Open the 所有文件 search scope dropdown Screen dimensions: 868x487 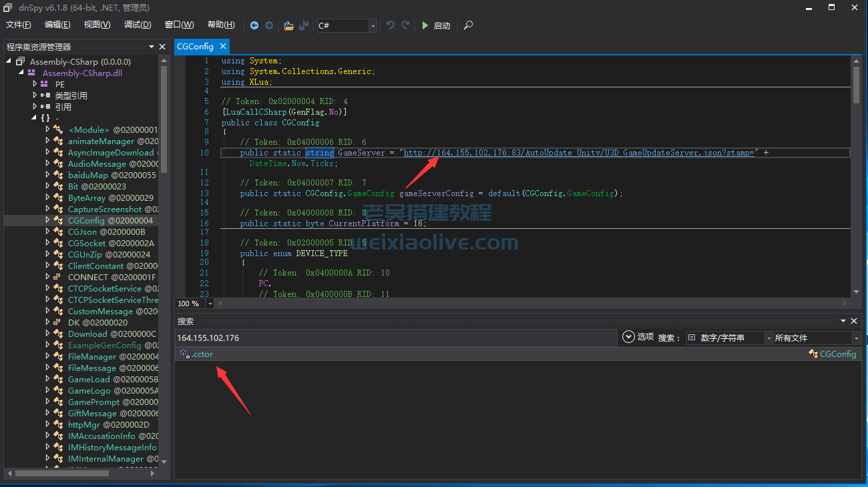(855, 338)
